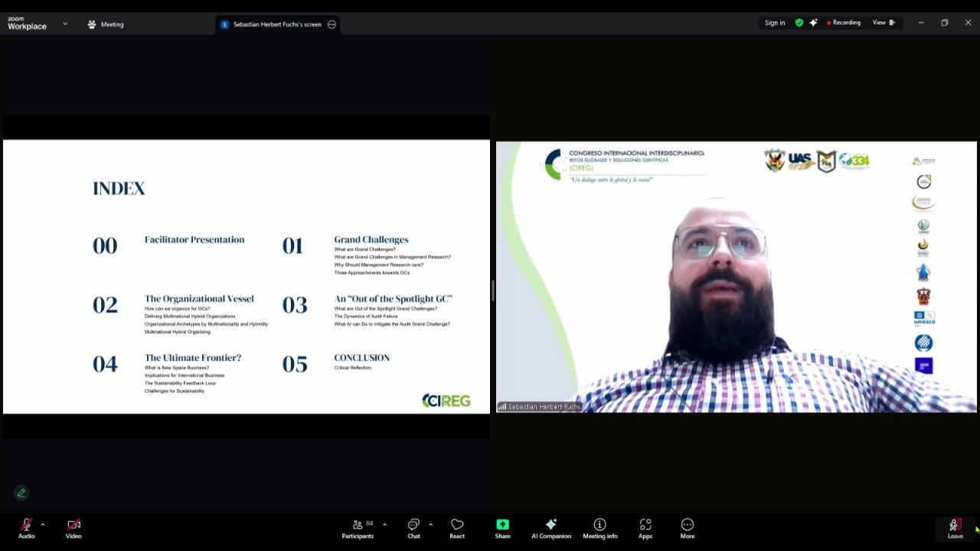Show Meeting info details
The width and height of the screenshot is (980, 551).
coord(599,528)
